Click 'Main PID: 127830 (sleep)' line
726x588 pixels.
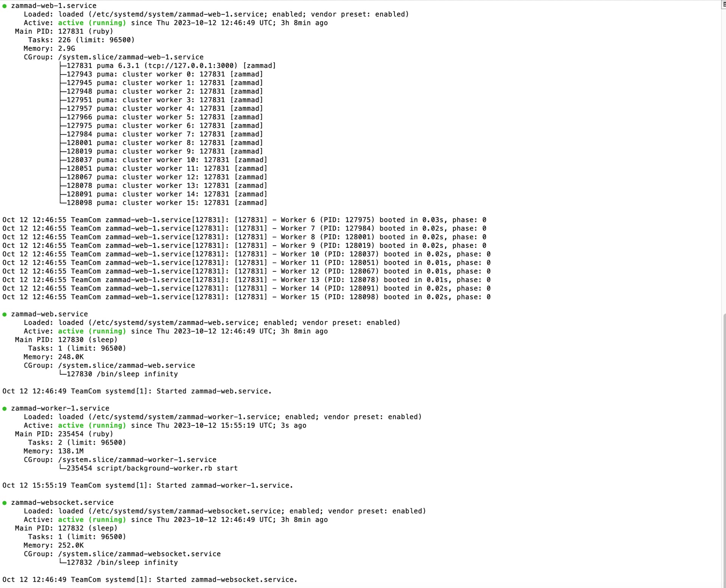[66, 340]
